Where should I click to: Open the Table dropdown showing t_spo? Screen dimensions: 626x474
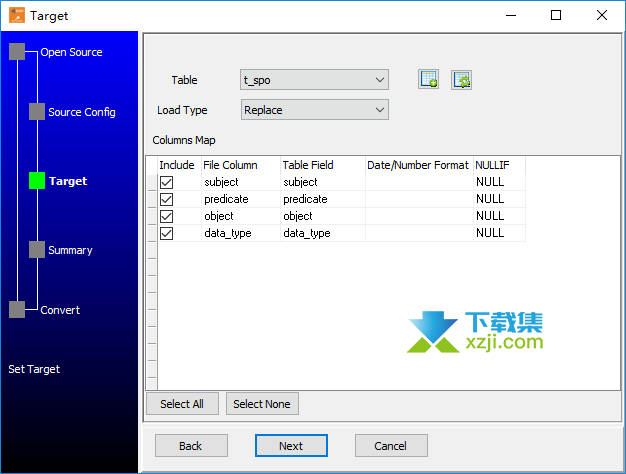click(315, 80)
